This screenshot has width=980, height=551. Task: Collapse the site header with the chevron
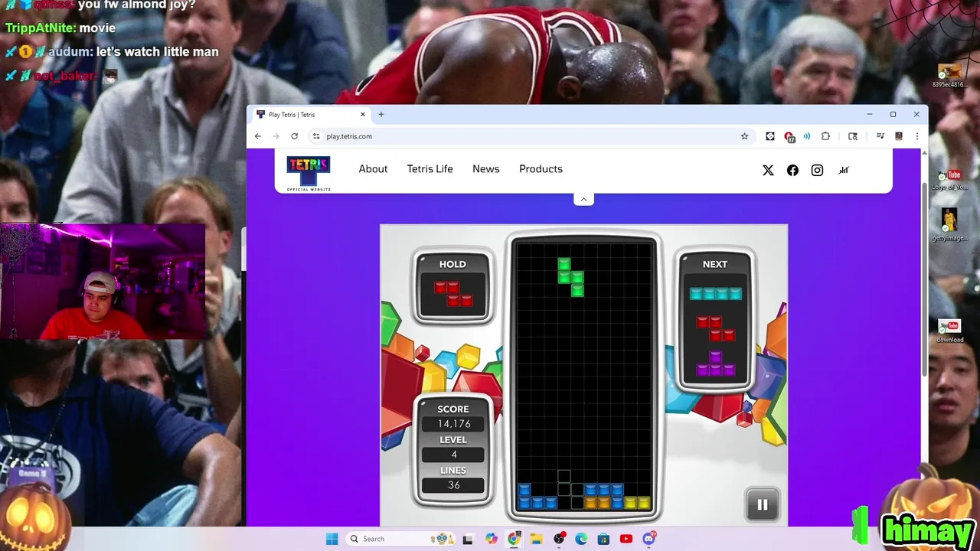point(583,199)
